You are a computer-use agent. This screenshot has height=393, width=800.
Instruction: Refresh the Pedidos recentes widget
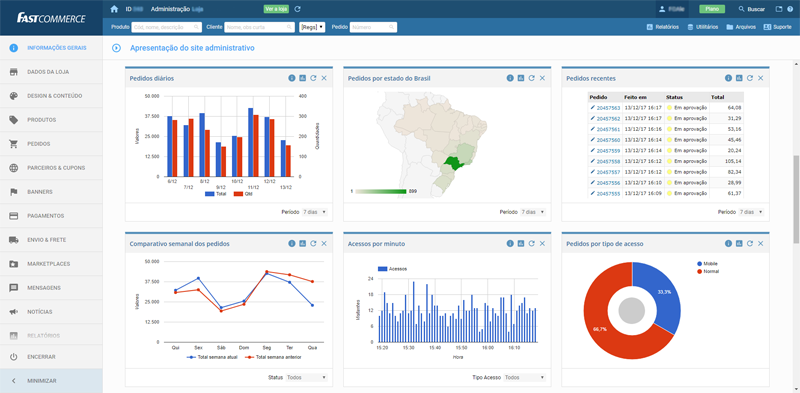point(750,78)
